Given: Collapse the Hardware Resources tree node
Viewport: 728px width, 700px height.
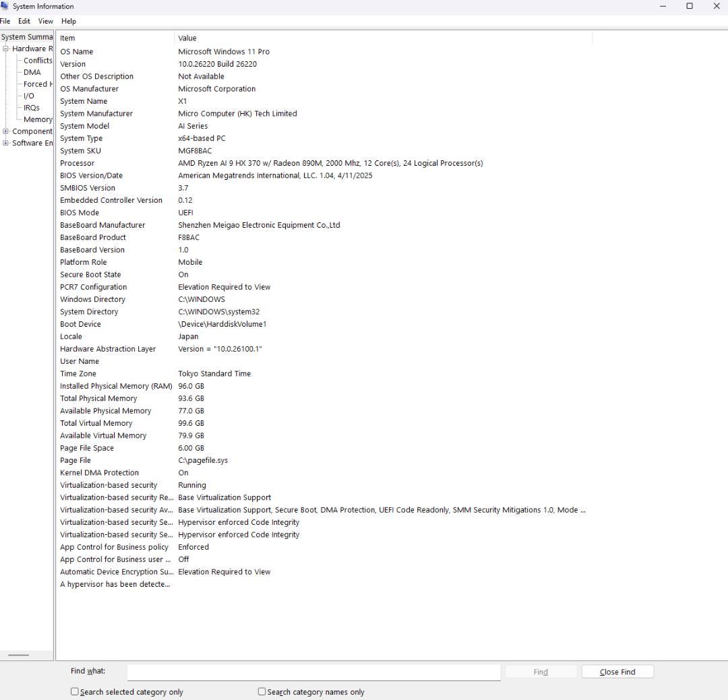Looking at the screenshot, I should (6, 49).
